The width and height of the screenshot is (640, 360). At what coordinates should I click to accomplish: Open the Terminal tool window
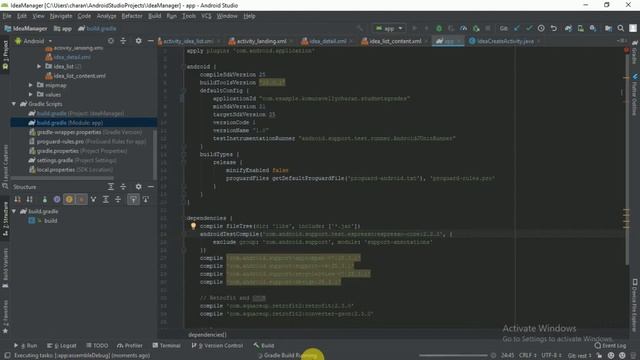pos(167,345)
